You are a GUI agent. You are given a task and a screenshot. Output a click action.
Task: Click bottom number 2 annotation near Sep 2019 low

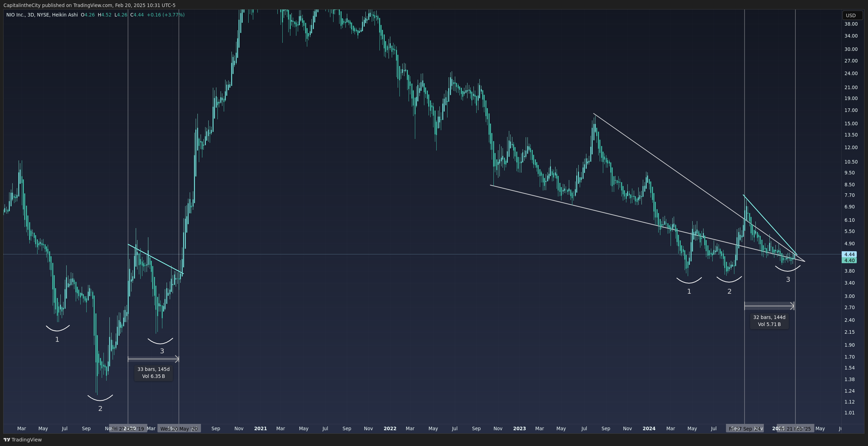point(100,408)
